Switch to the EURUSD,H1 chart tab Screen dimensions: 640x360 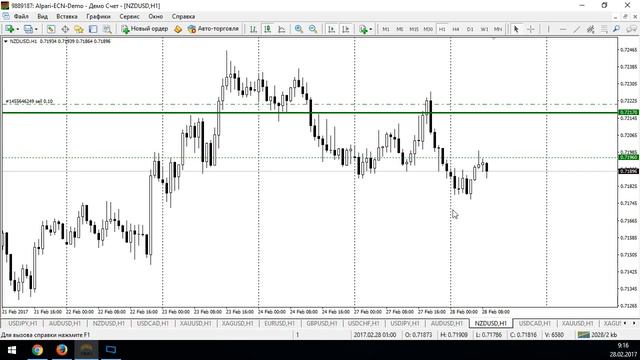coord(279,323)
